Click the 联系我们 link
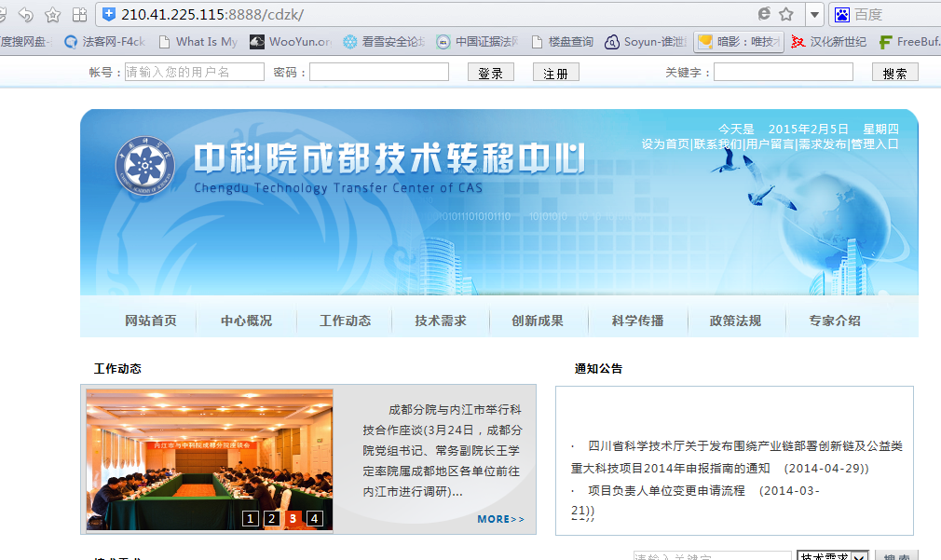The width and height of the screenshot is (941, 560). pyautogui.click(x=717, y=144)
